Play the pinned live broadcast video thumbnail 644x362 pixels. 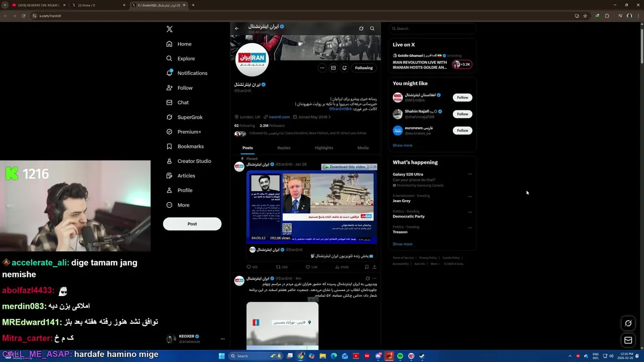[311, 208]
